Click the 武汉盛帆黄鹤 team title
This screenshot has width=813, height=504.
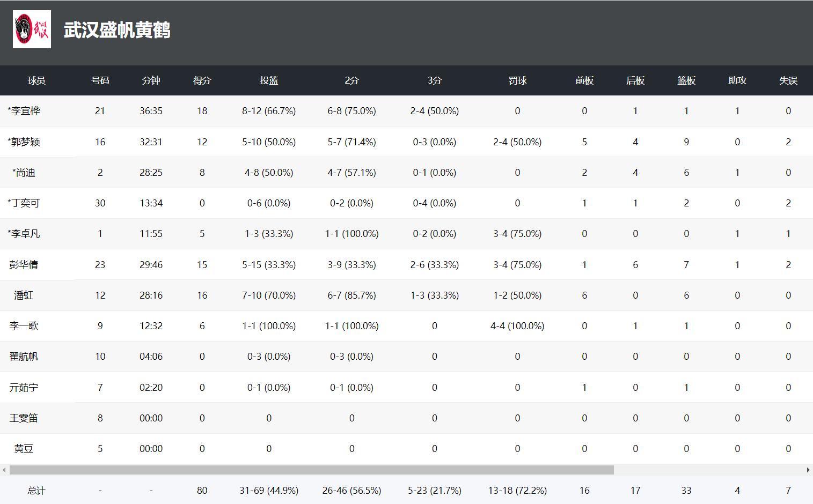click(117, 30)
